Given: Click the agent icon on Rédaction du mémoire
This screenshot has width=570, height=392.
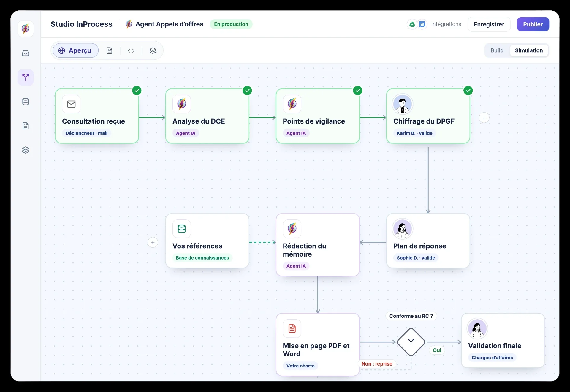Looking at the screenshot, I should click(292, 229).
